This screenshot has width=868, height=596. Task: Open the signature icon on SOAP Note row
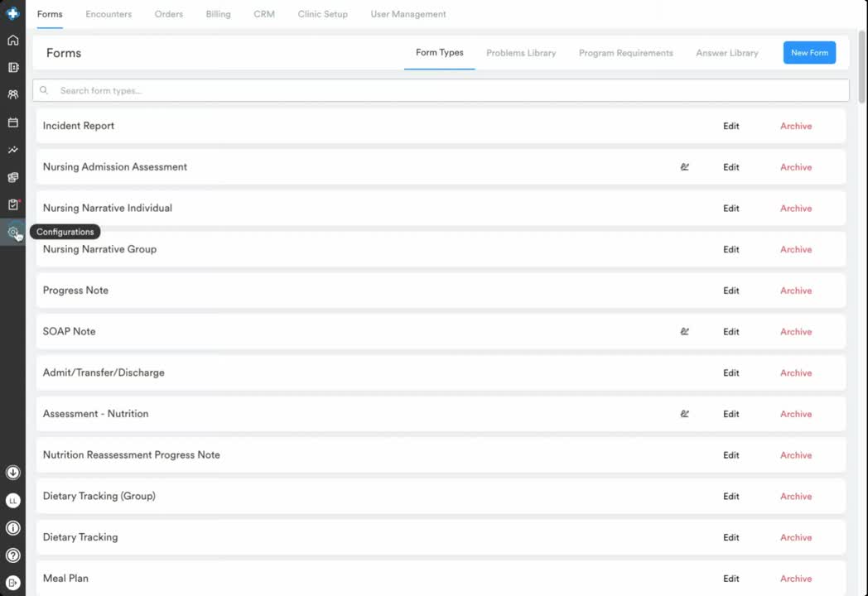coord(685,331)
